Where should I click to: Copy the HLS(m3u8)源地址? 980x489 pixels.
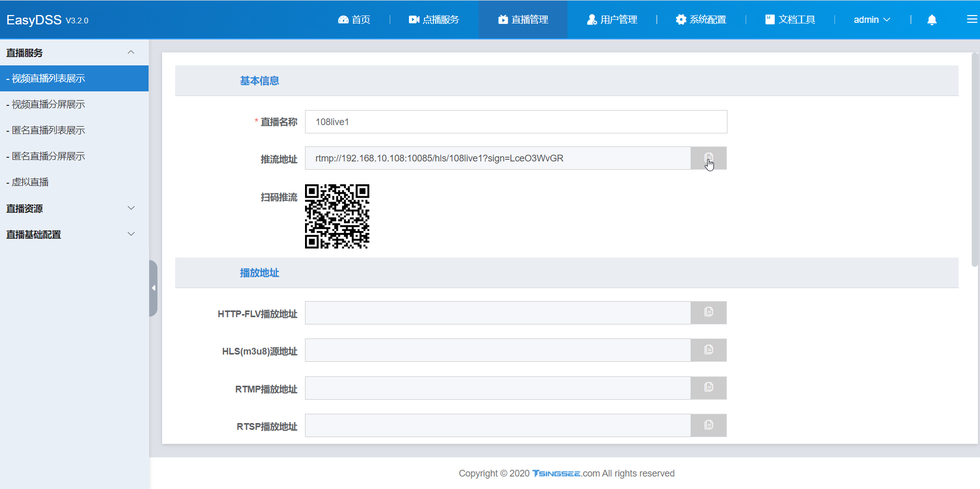point(709,350)
